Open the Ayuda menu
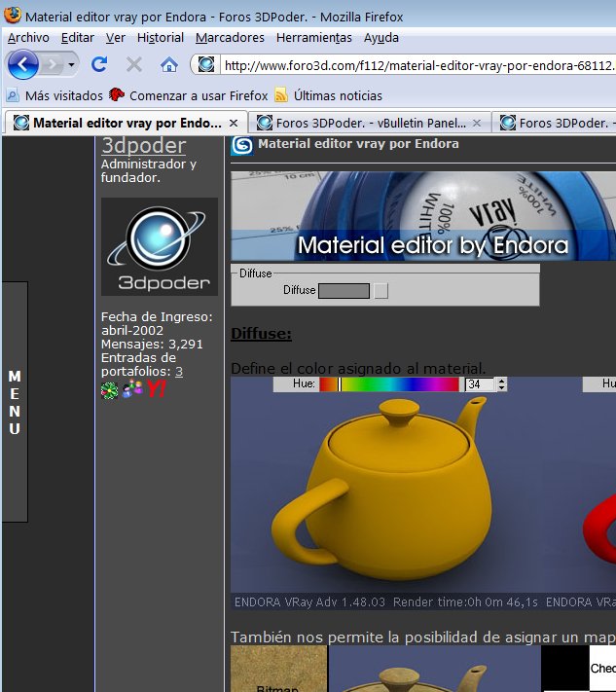 click(x=381, y=38)
